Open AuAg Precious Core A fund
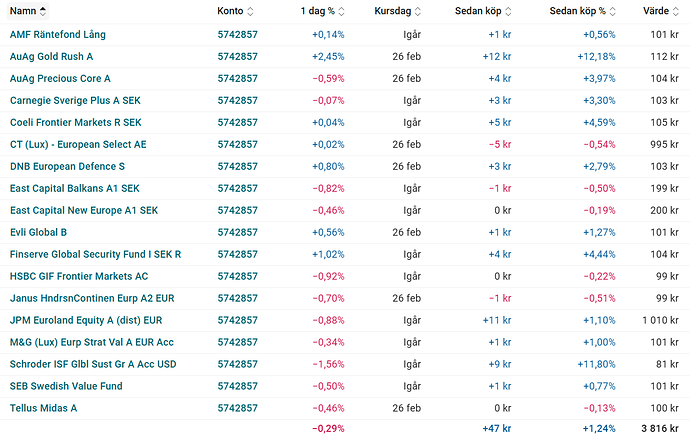The image size is (690, 438). tap(60, 78)
